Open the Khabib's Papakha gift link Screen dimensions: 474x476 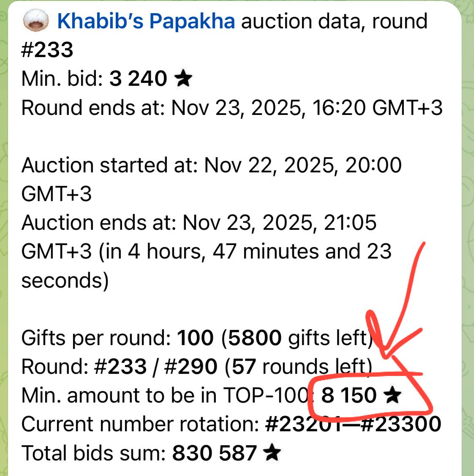pyautogui.click(x=146, y=21)
